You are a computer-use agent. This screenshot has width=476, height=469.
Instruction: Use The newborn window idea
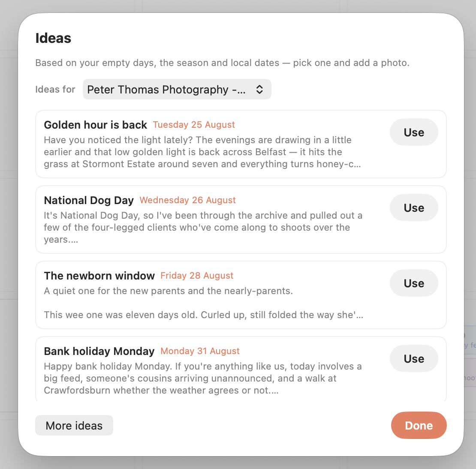pyautogui.click(x=414, y=283)
